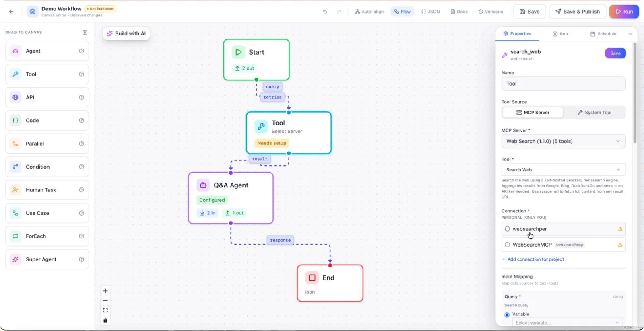The height and width of the screenshot is (331, 644).
Task: Click the retries edge label
Action: (x=272, y=97)
